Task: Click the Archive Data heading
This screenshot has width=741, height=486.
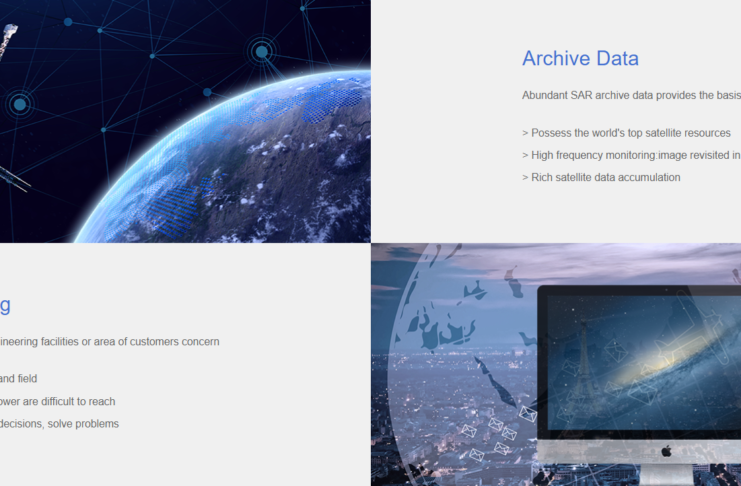Action: pos(580,59)
